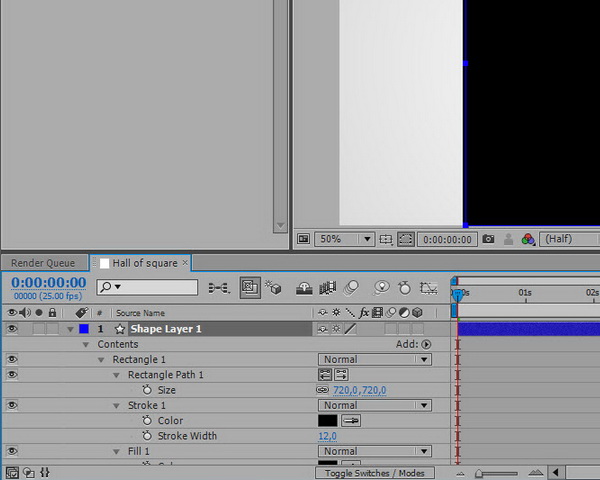Toggle Size constrain proportions link
The width and height of the screenshot is (600, 480).
(323, 390)
